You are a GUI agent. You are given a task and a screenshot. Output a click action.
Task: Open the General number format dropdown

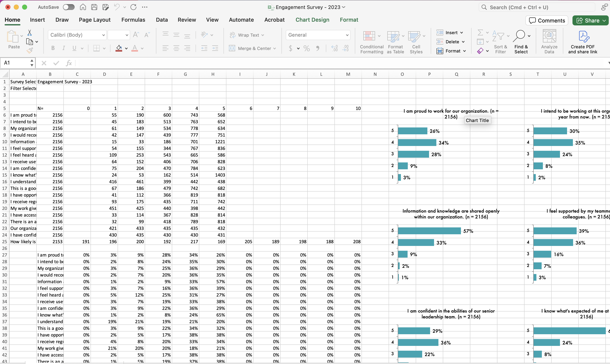(318, 35)
